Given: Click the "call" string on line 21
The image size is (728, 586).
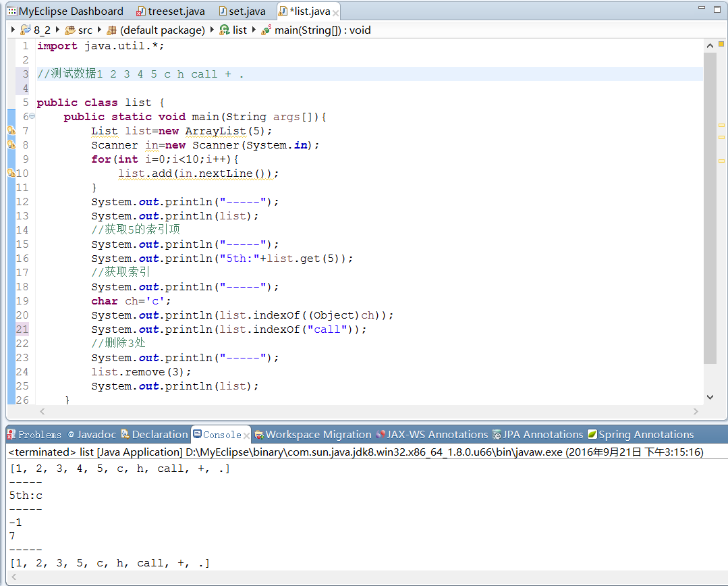Looking at the screenshot, I should pos(327,329).
